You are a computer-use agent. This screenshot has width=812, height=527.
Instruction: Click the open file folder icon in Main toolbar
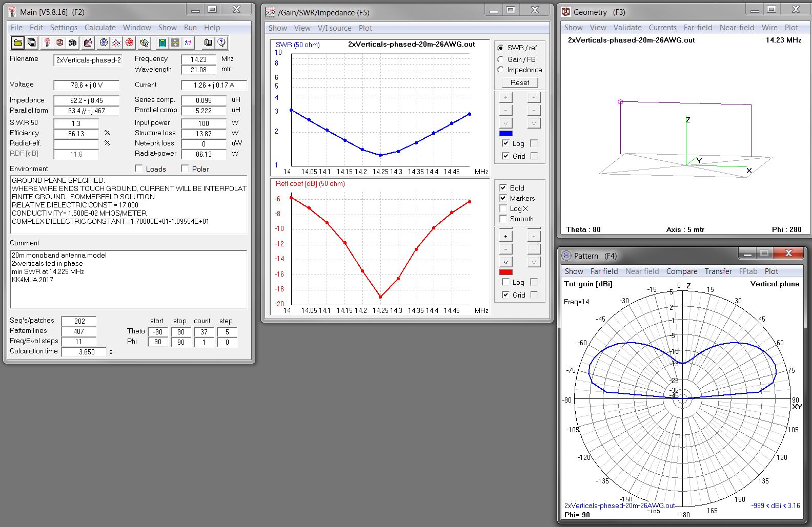17,43
